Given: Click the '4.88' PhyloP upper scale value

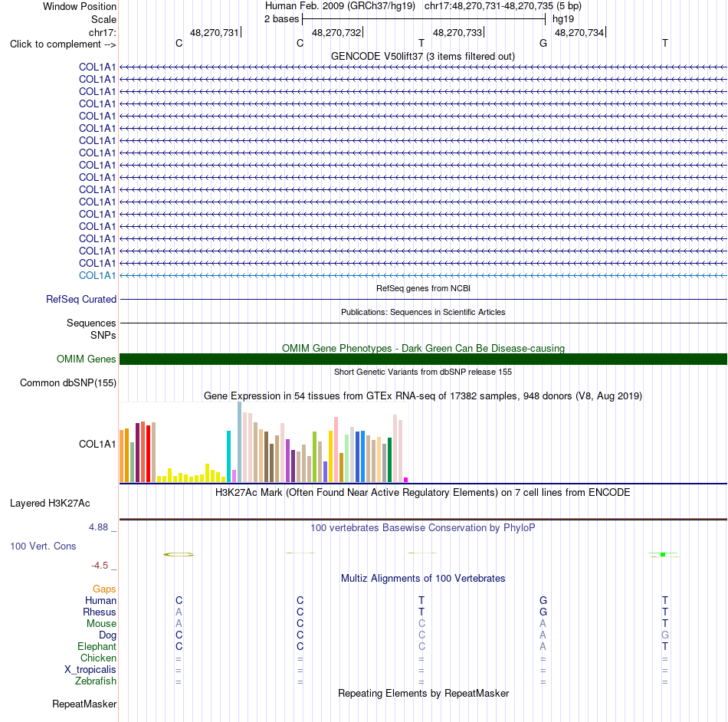Looking at the screenshot, I should point(98,527).
